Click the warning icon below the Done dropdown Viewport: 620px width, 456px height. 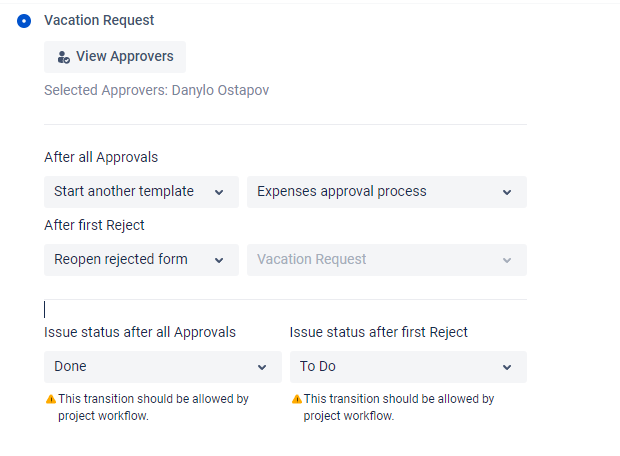[50, 399]
